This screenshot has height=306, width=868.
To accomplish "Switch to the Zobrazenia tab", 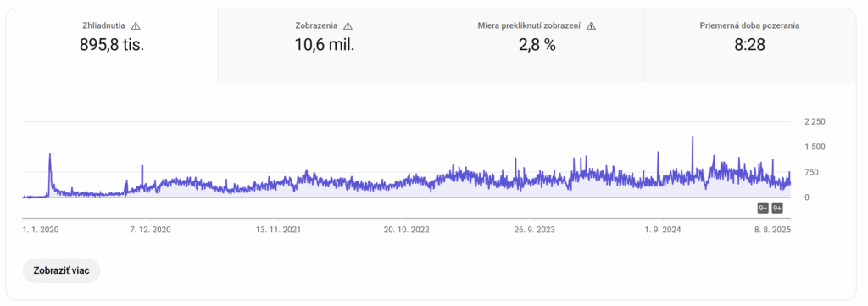I will [x=325, y=46].
